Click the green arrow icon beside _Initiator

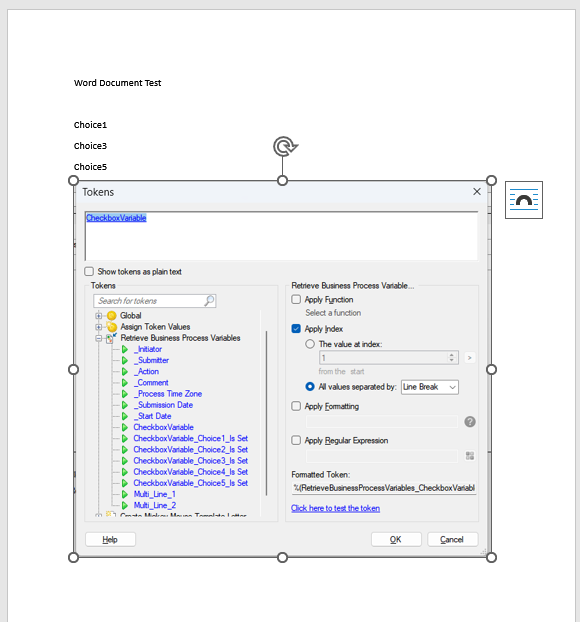(125, 349)
